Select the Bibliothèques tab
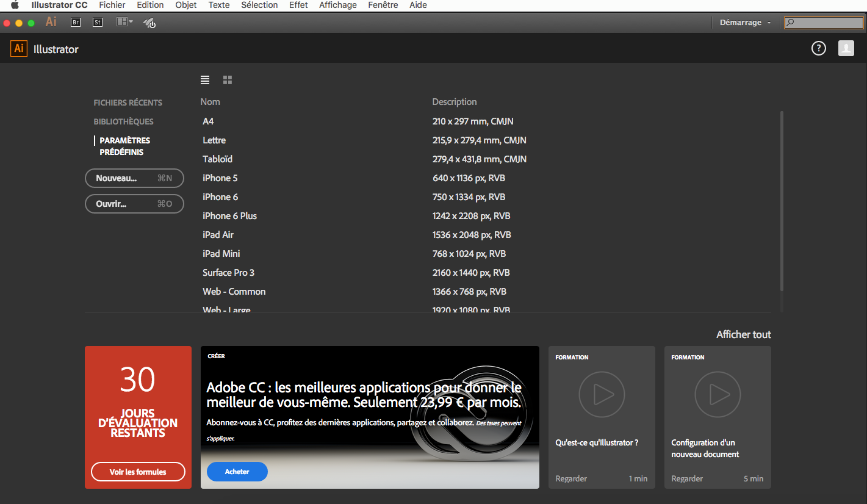The image size is (867, 504). [x=123, y=121]
